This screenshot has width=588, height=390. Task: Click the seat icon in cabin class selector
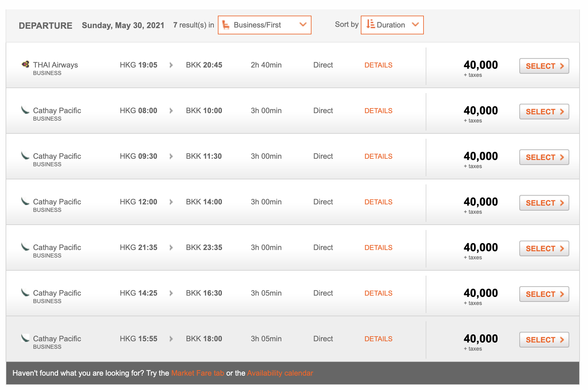(x=226, y=25)
